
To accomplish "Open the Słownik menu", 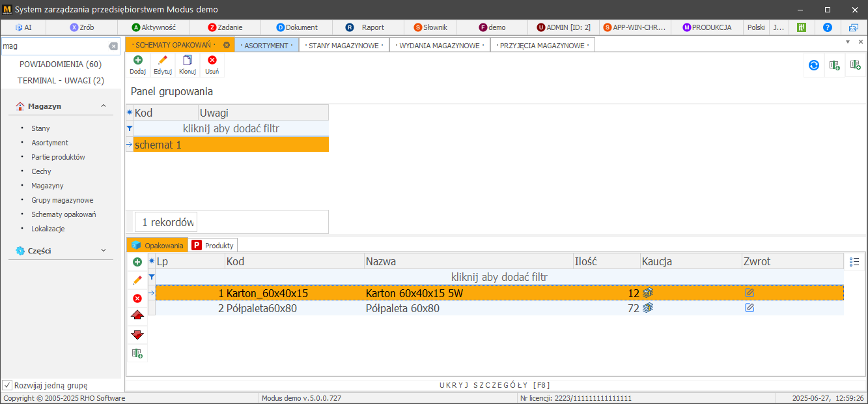I will pyautogui.click(x=430, y=27).
